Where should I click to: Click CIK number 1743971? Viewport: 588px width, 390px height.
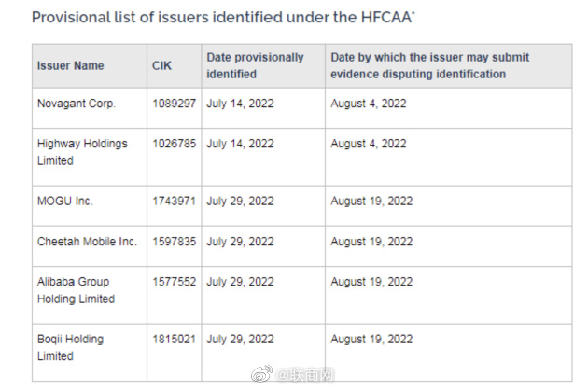point(174,201)
